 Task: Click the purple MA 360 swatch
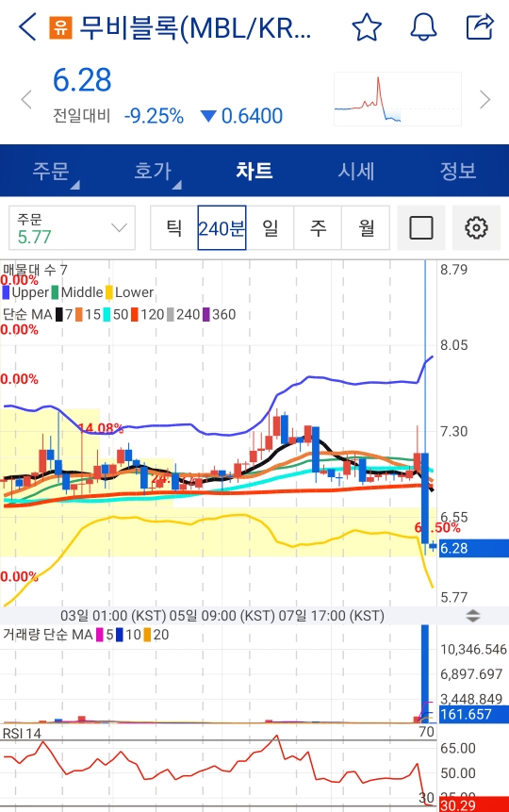[x=206, y=314]
